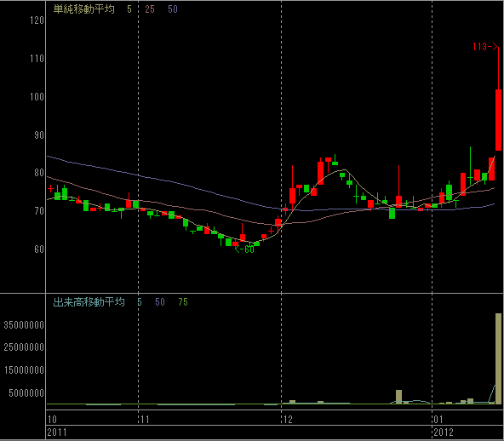Click the green <-60 low price marker

point(244,249)
